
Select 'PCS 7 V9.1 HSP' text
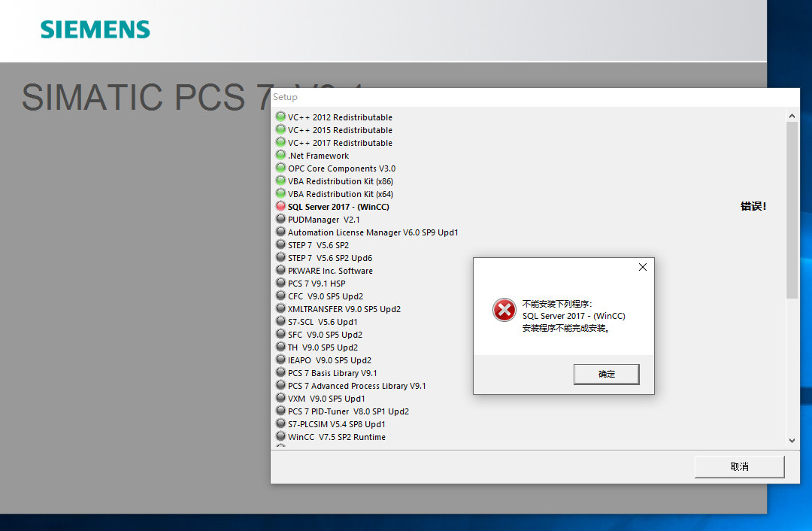click(x=317, y=284)
